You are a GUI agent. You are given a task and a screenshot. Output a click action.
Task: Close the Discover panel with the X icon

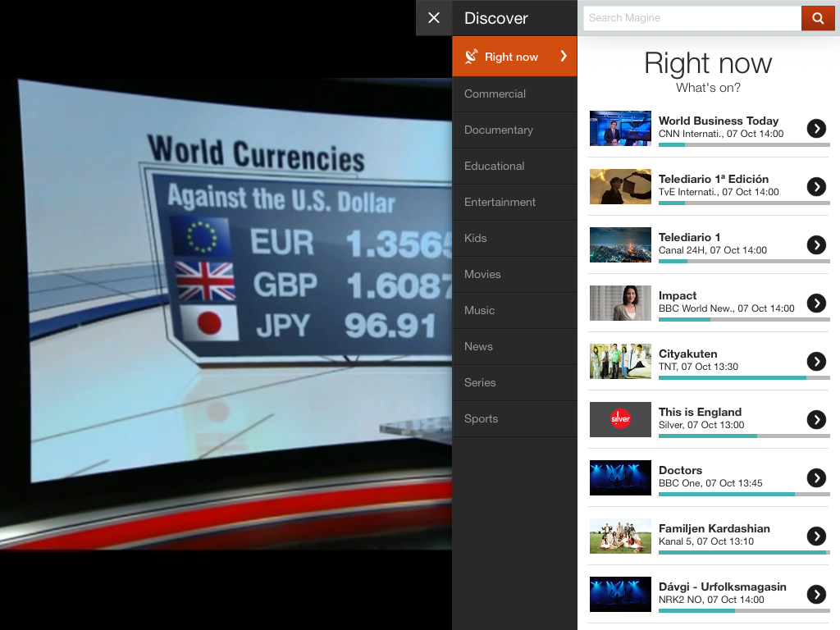pyautogui.click(x=434, y=18)
